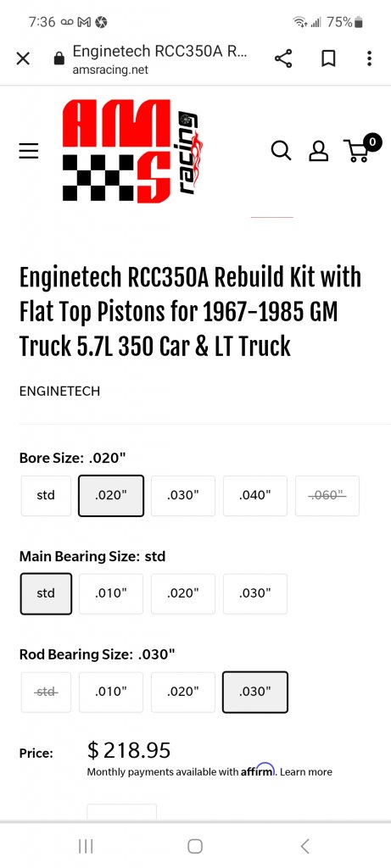
Task: Select .010" main bearing size
Action: [111, 593]
